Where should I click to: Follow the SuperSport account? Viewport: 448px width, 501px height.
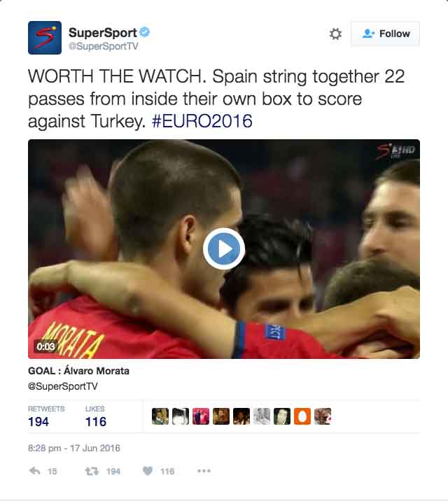(x=386, y=34)
